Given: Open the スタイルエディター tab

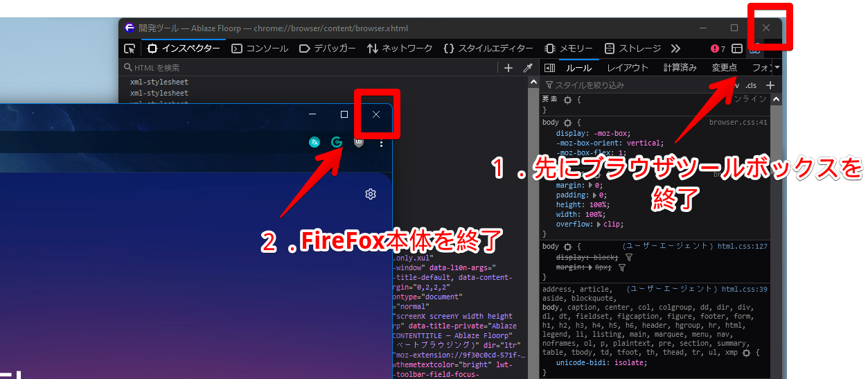Looking at the screenshot, I should [x=488, y=49].
